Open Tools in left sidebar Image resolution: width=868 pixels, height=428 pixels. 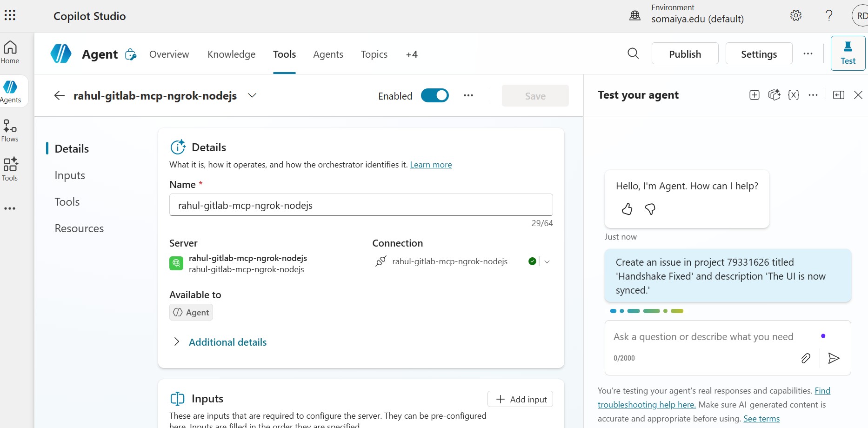pos(10,169)
